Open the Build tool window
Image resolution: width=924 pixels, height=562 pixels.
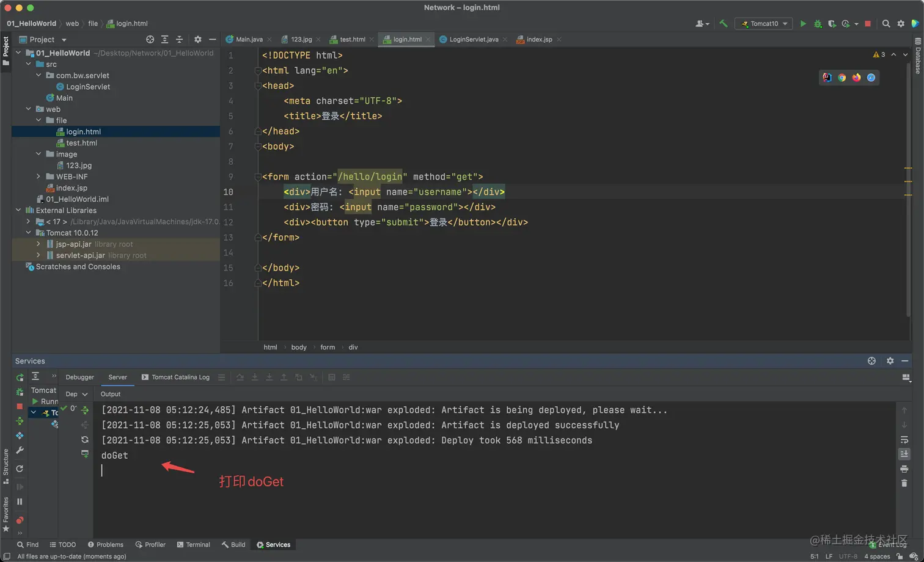click(x=233, y=545)
